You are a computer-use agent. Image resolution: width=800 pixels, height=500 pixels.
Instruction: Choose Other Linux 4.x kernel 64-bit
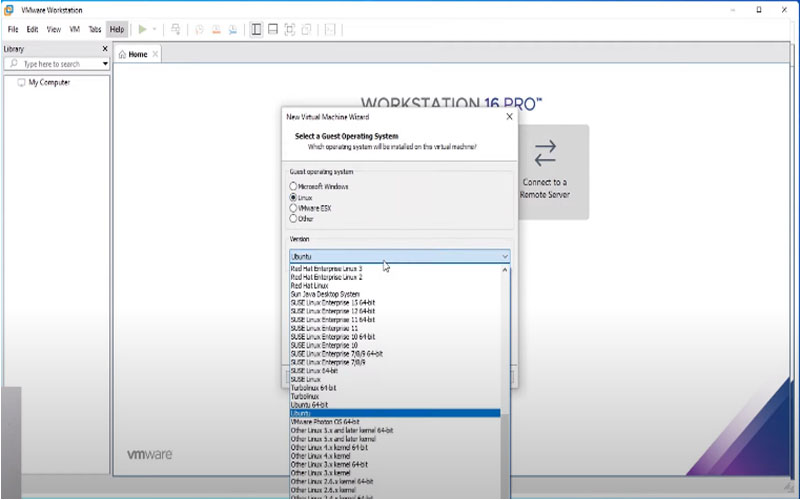pyautogui.click(x=395, y=447)
